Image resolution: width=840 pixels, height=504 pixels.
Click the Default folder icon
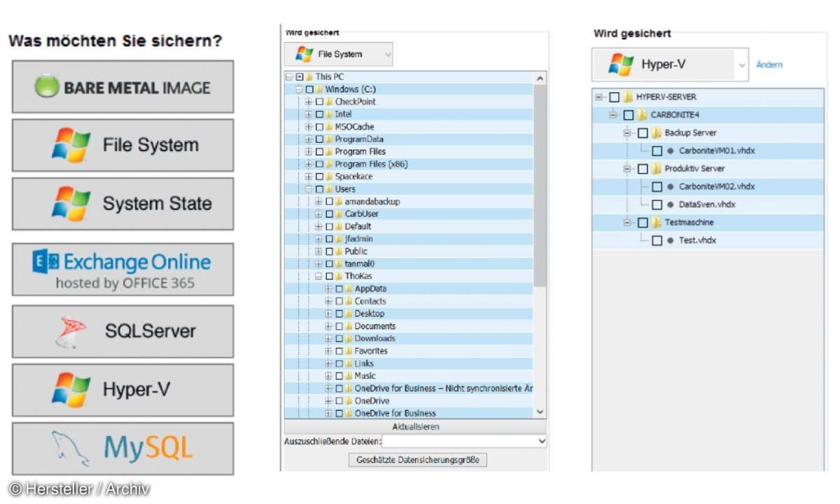pyautogui.click(x=339, y=226)
